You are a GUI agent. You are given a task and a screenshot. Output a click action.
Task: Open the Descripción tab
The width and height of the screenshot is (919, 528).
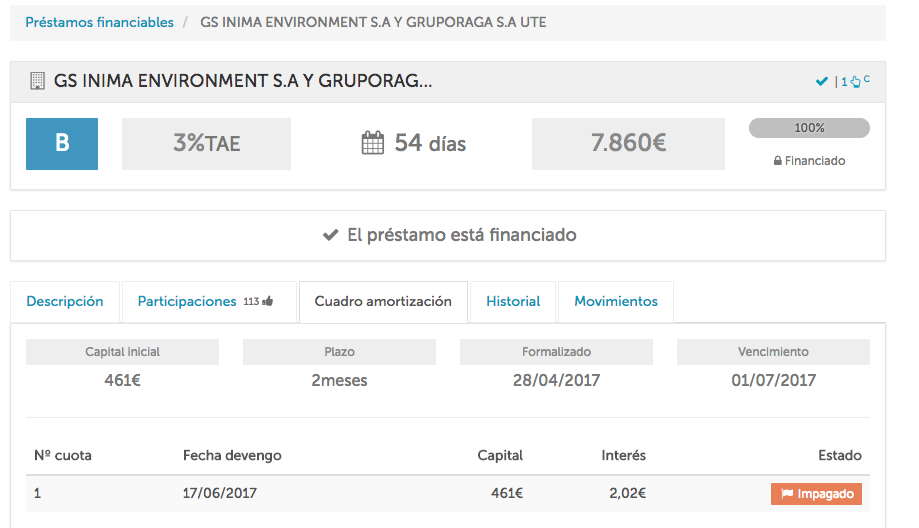(65, 301)
